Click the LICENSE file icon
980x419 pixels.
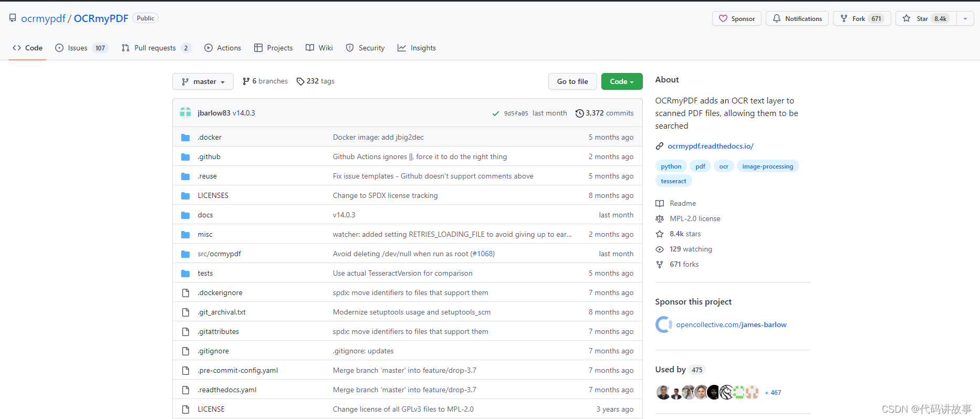(x=185, y=409)
